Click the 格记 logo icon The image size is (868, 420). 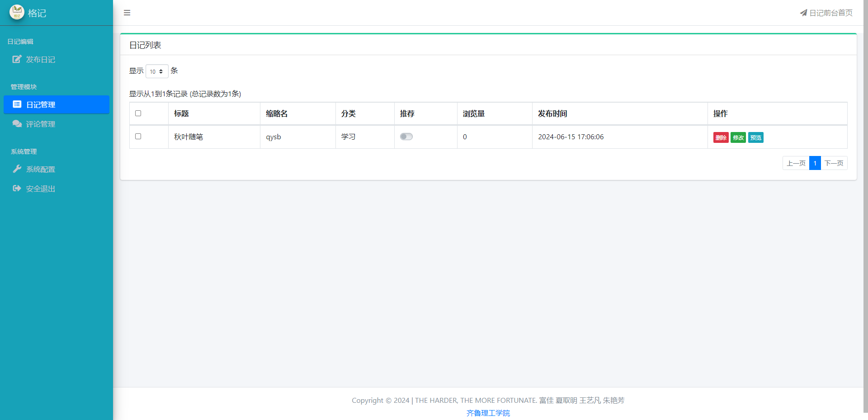pos(17,12)
